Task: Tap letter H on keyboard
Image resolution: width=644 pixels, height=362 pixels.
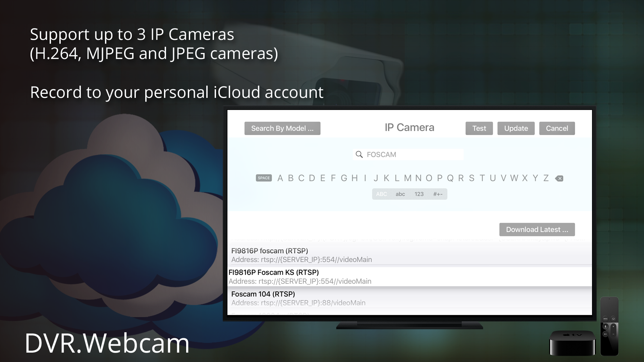Action: (355, 178)
